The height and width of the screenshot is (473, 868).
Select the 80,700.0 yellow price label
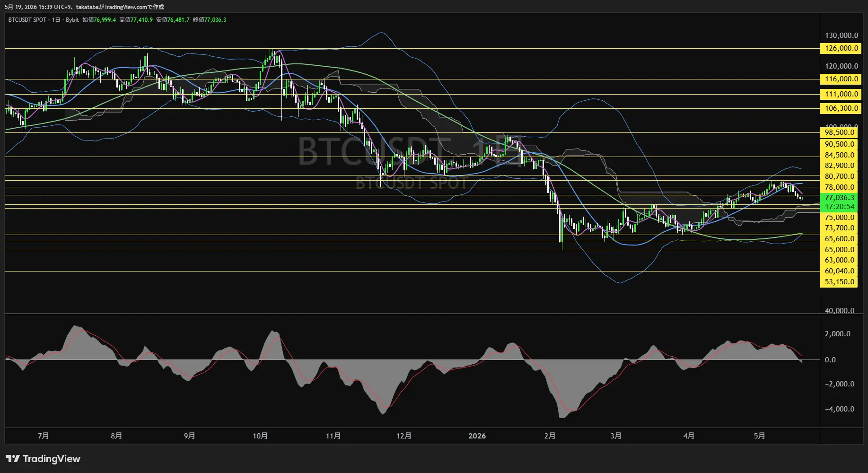tap(839, 176)
